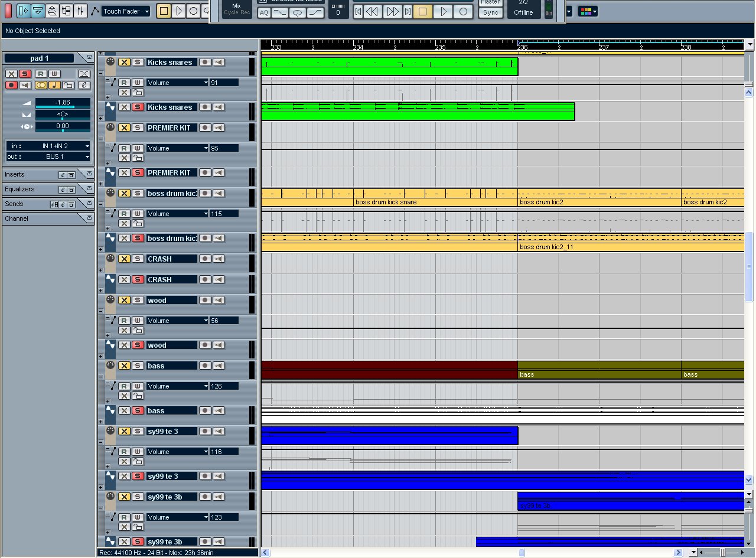Image resolution: width=756 pixels, height=558 pixels.
Task: Click the lock icon under Kicks snares Volume lane
Action: click(138, 93)
